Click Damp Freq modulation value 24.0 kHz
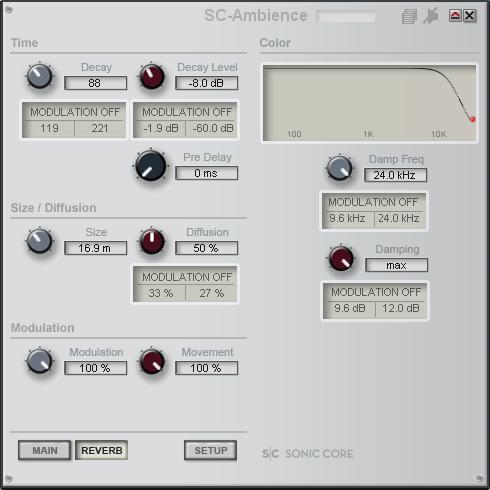The width and height of the screenshot is (490, 490). click(x=399, y=218)
